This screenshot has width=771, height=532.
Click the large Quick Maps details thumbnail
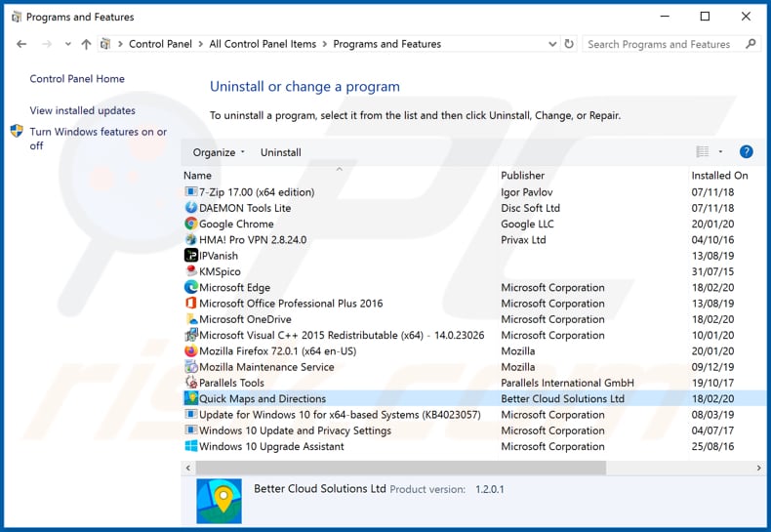[x=219, y=501]
